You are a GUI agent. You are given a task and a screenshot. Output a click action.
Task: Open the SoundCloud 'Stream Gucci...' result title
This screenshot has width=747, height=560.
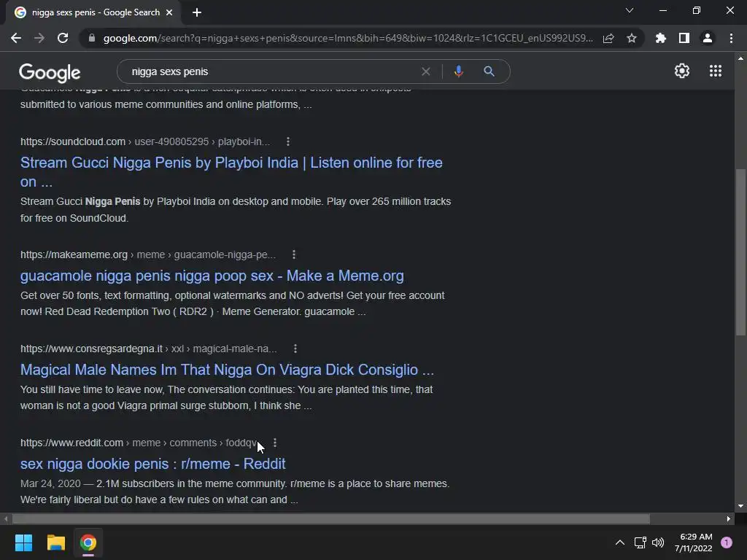231,172
